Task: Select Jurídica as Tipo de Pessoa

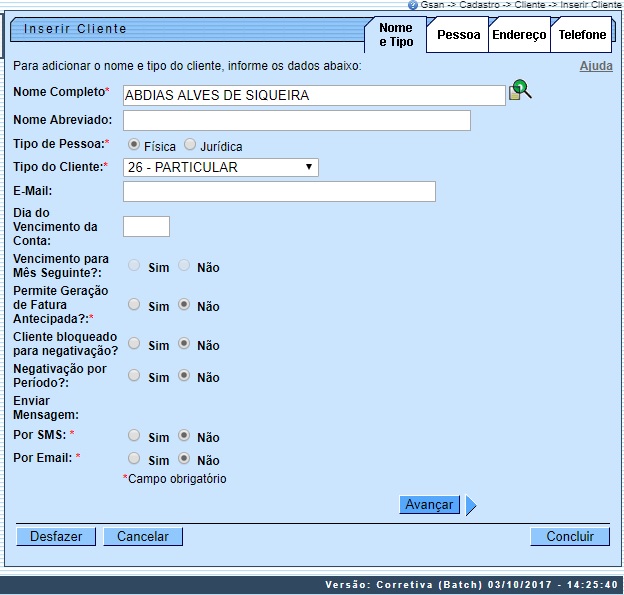Action: [190, 145]
